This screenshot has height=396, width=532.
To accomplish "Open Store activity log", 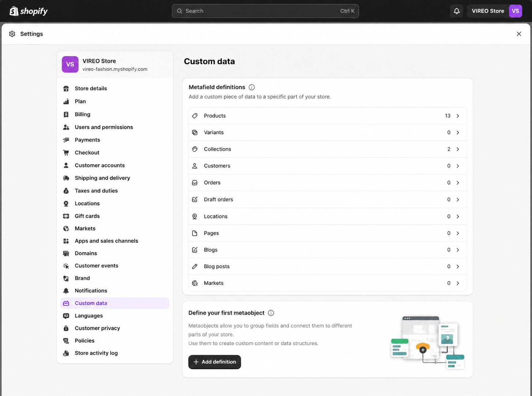I will point(115,353).
